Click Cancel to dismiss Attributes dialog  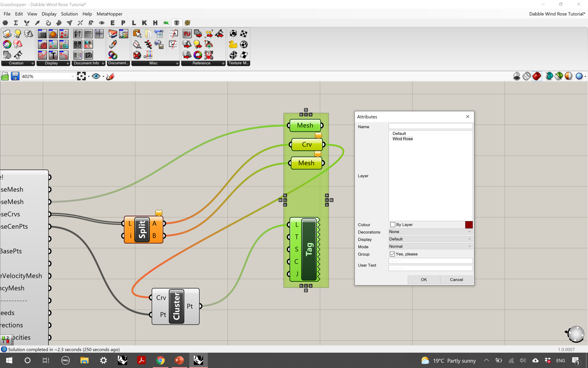(456, 279)
